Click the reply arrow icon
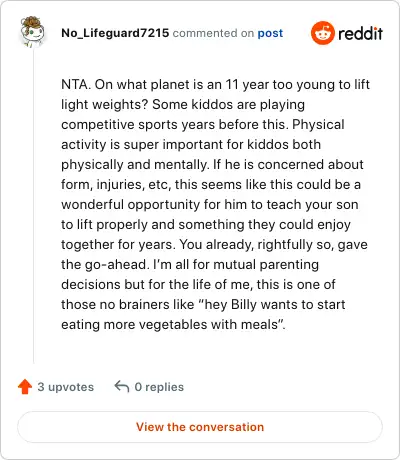Viewport: 400px width, 460px height. pyautogui.click(x=122, y=387)
